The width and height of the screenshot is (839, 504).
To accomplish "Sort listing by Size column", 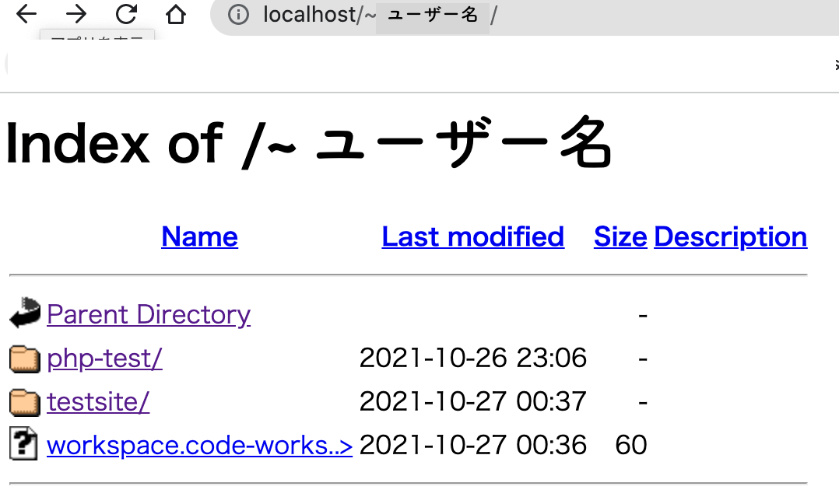I will coord(620,236).
